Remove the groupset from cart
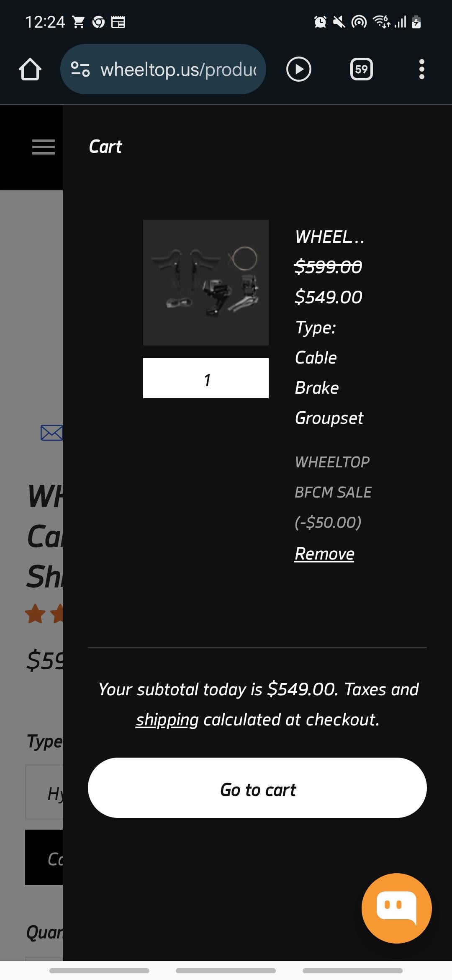The image size is (452, 980). coord(324,554)
